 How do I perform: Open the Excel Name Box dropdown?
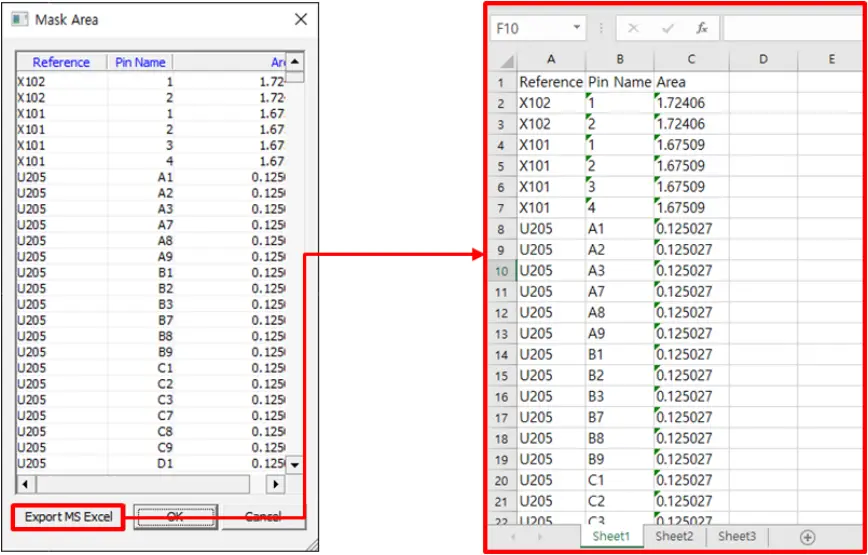tap(577, 27)
